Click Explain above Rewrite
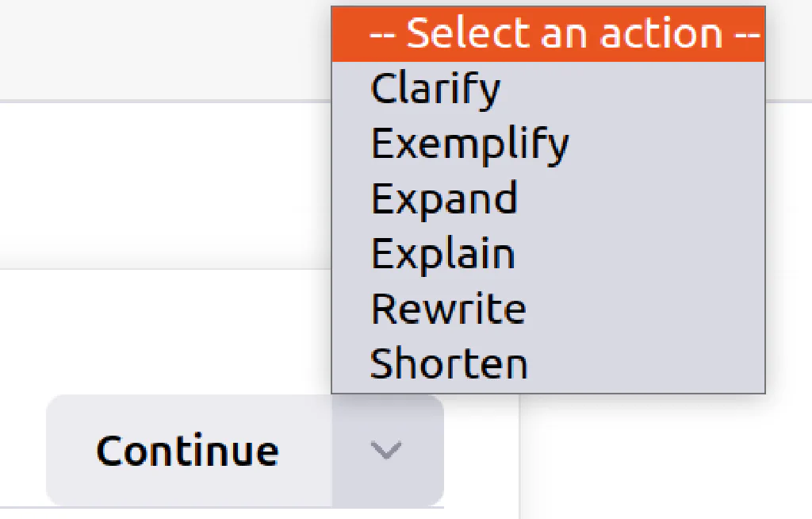Viewport: 812px width, 519px height. (549, 253)
